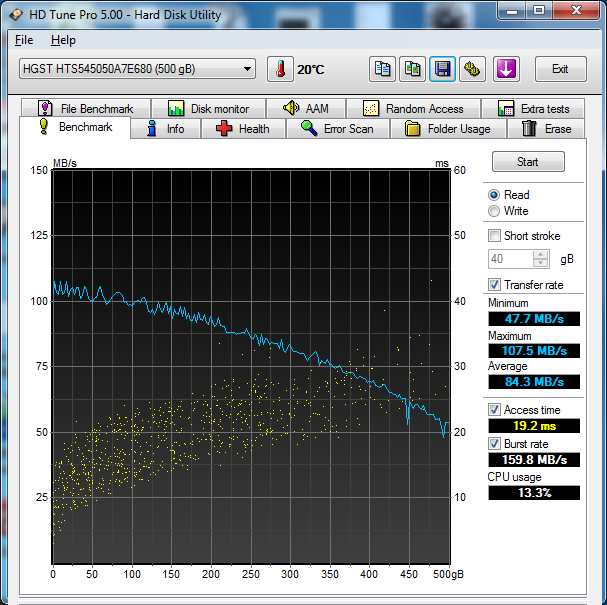Uncheck the Transfer rate checkbox
The width and height of the screenshot is (607, 605).
click(x=494, y=285)
